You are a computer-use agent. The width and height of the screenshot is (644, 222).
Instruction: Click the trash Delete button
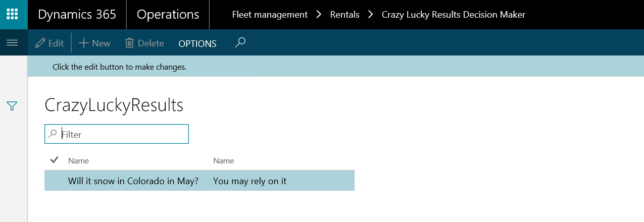click(144, 43)
